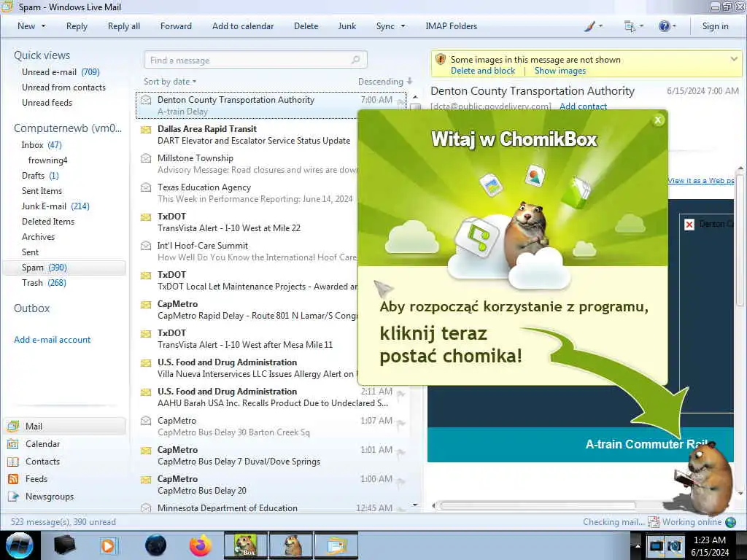Viewport: 747px width, 560px height.
Task: Click the Find a message search field
Action: point(255,60)
